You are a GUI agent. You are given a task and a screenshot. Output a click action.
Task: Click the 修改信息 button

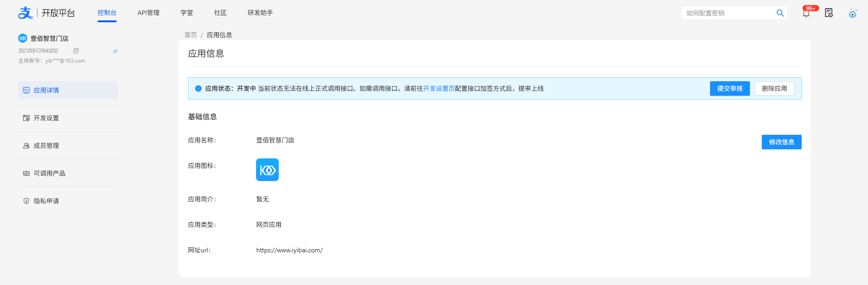[782, 142]
